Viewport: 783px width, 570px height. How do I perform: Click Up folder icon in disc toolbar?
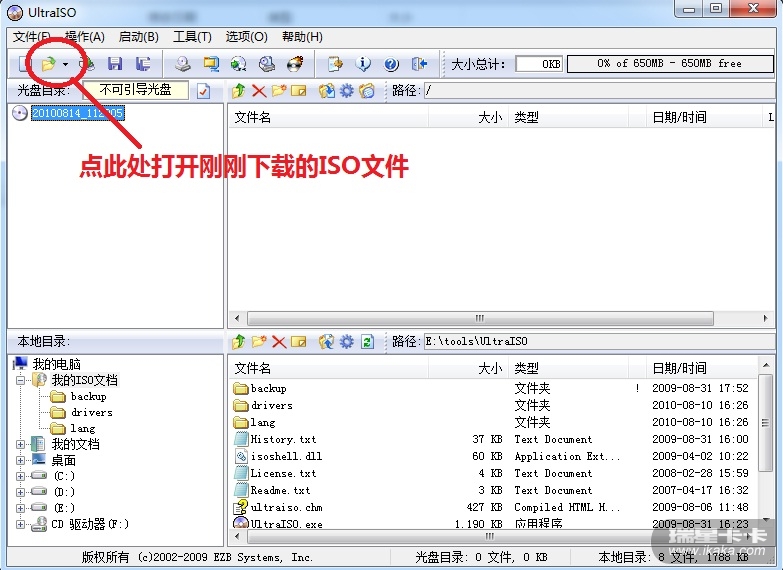tap(239, 90)
